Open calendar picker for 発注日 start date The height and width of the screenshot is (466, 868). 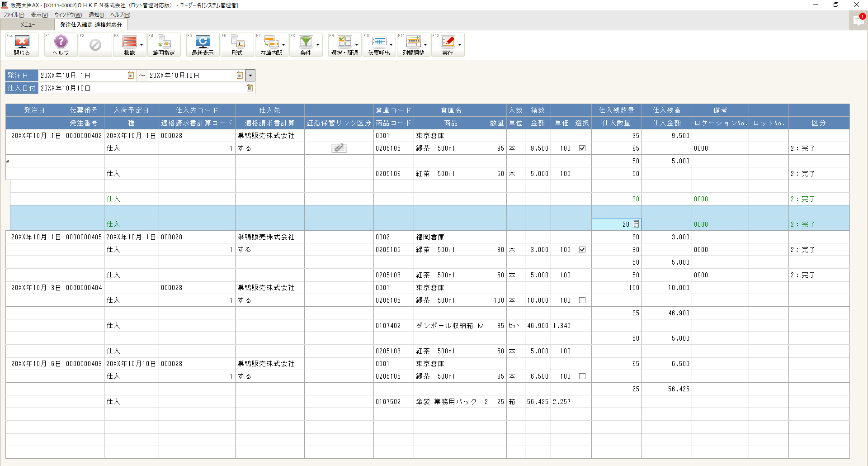pos(131,75)
